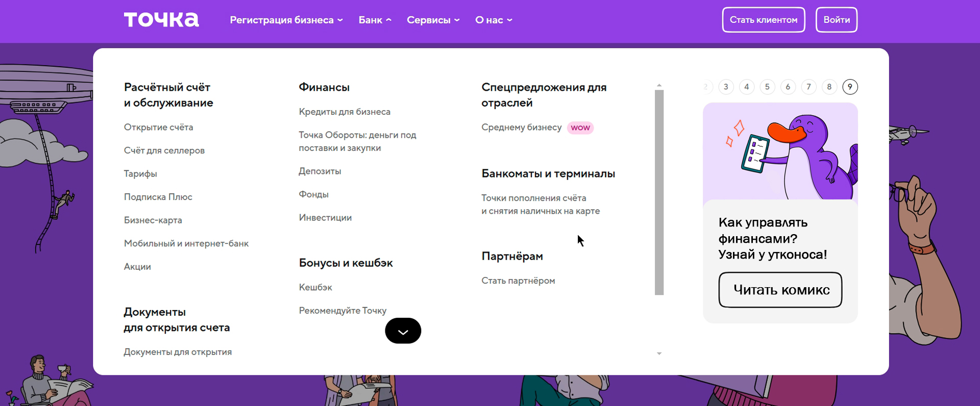Viewport: 980px width, 406px height.
Task: Click the Как управлять финансами text
Action: (x=772, y=238)
